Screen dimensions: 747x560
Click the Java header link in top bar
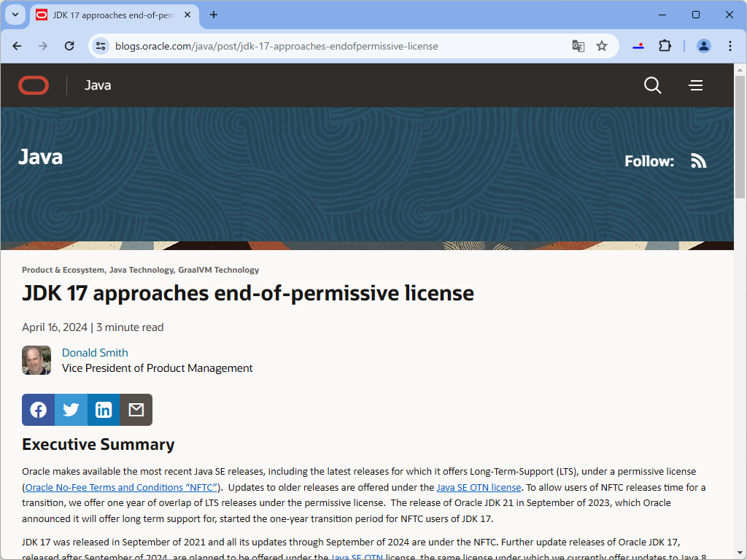(x=98, y=85)
